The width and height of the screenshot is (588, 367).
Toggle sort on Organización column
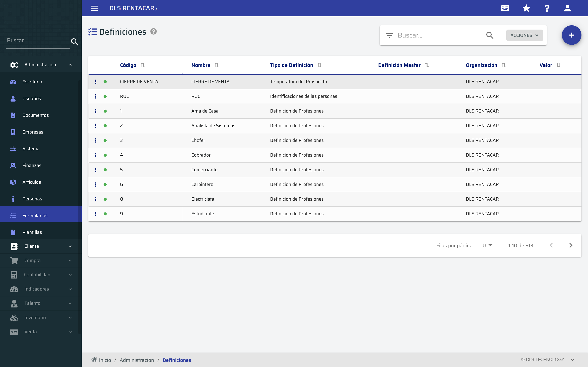[x=503, y=65]
